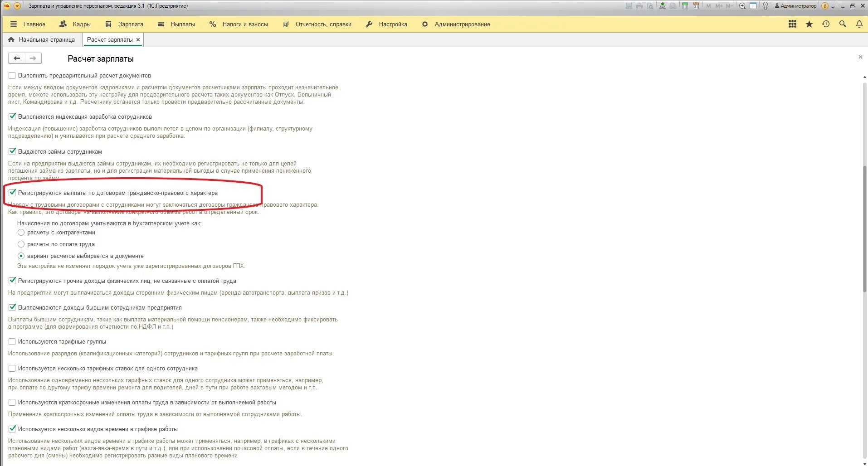Expand the dropdown arrow next to info icon
The height and width of the screenshot is (466, 868).
click(x=833, y=7)
